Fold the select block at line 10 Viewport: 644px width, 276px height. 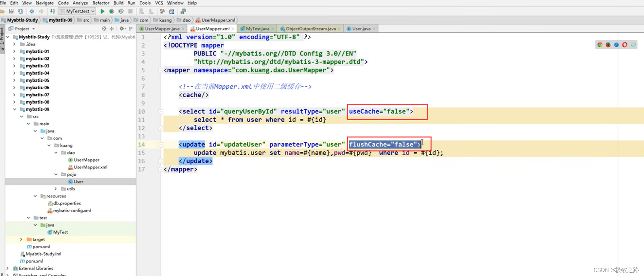coord(161,112)
